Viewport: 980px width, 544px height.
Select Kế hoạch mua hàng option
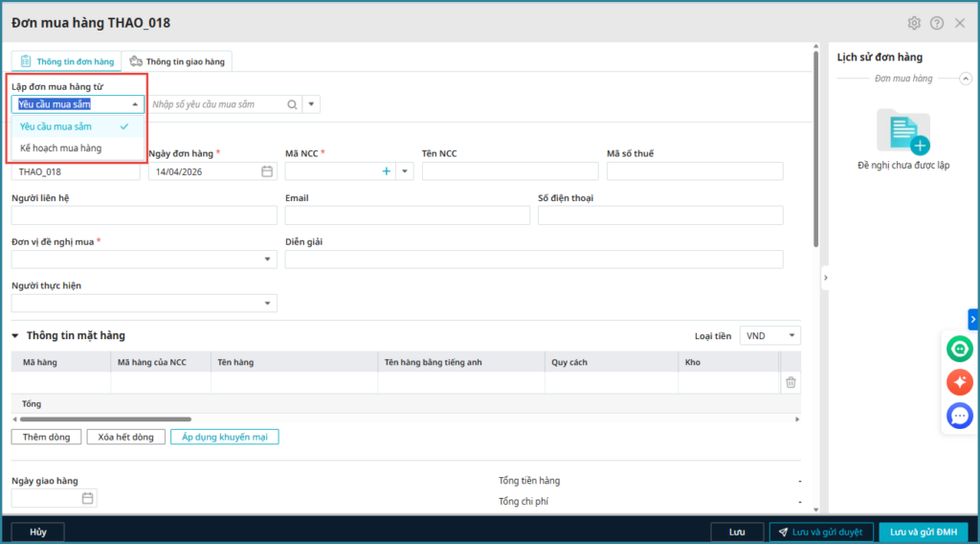tap(61, 148)
